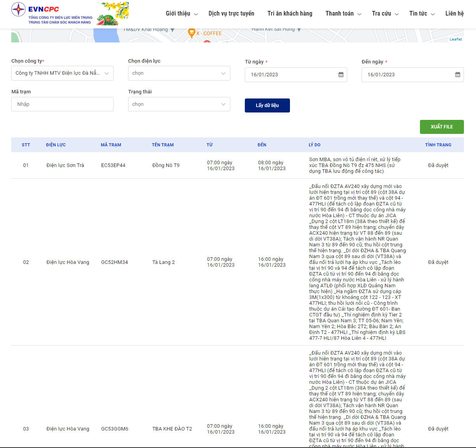
Task: Click the X-COFFEE map marker
Action: tap(191, 33)
